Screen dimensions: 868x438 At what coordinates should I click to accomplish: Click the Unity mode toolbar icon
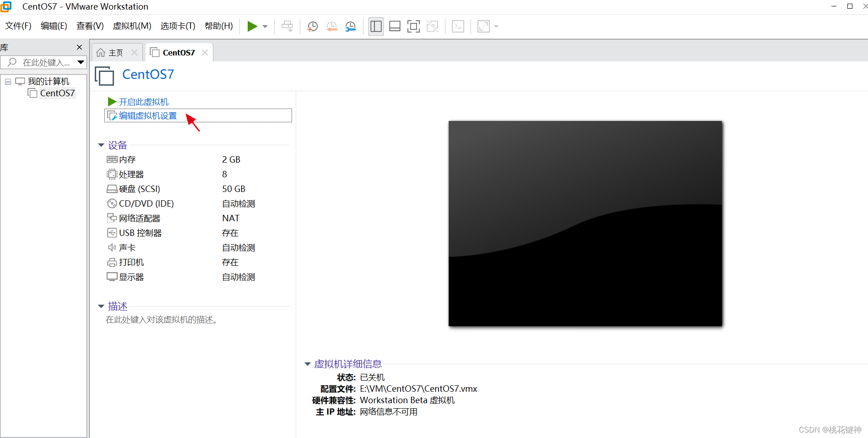tap(432, 26)
